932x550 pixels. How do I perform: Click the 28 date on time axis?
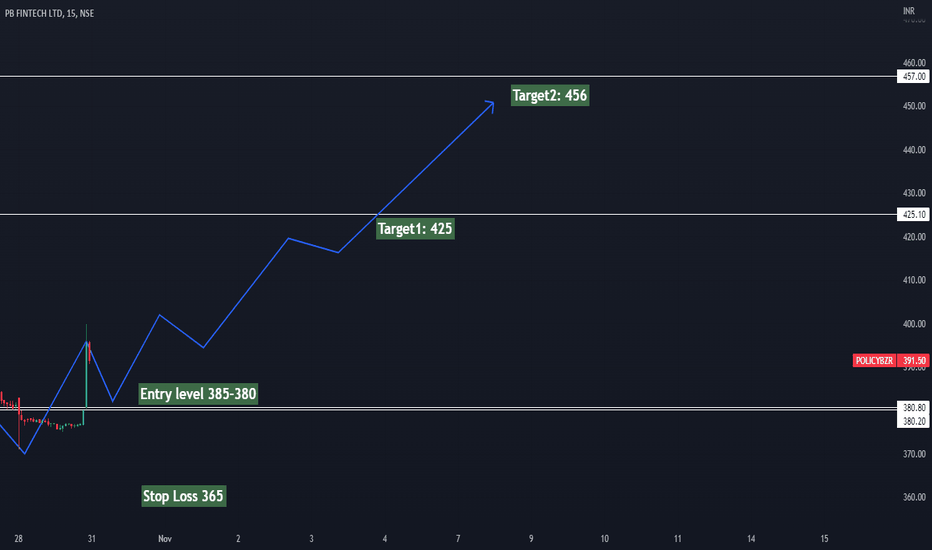pos(18,539)
